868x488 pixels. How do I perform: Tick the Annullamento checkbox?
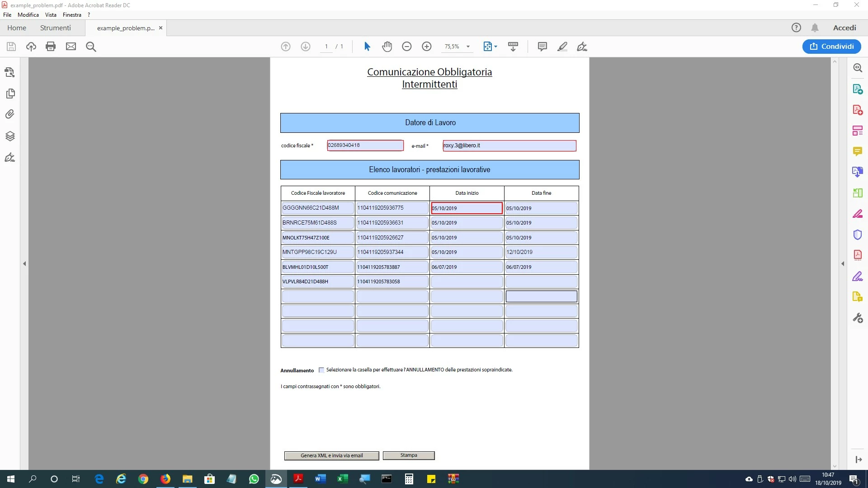321,370
